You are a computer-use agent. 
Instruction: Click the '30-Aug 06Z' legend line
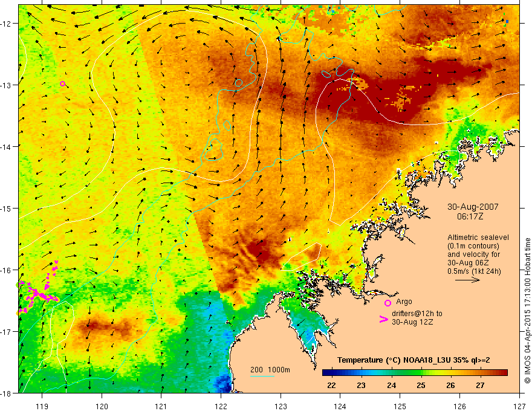point(468,263)
